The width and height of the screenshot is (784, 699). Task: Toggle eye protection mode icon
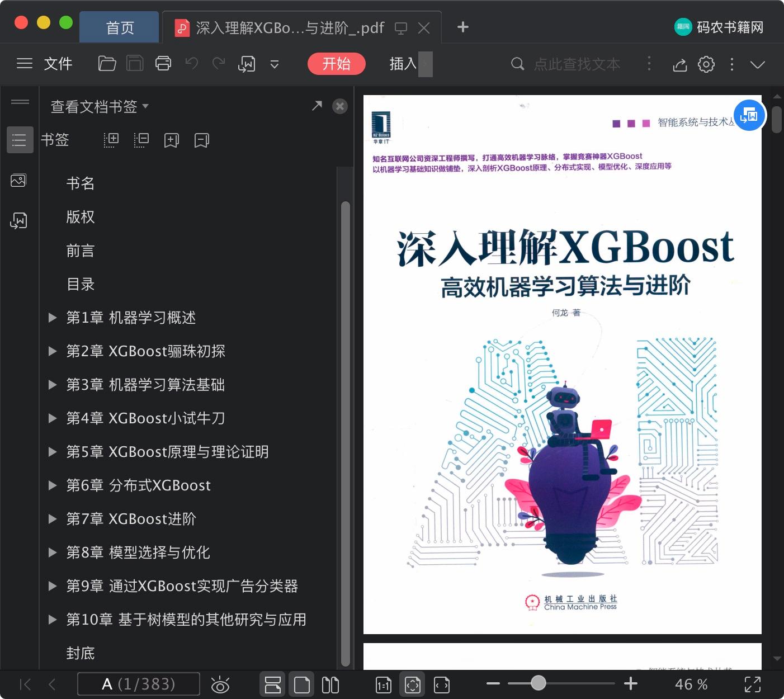click(220, 684)
